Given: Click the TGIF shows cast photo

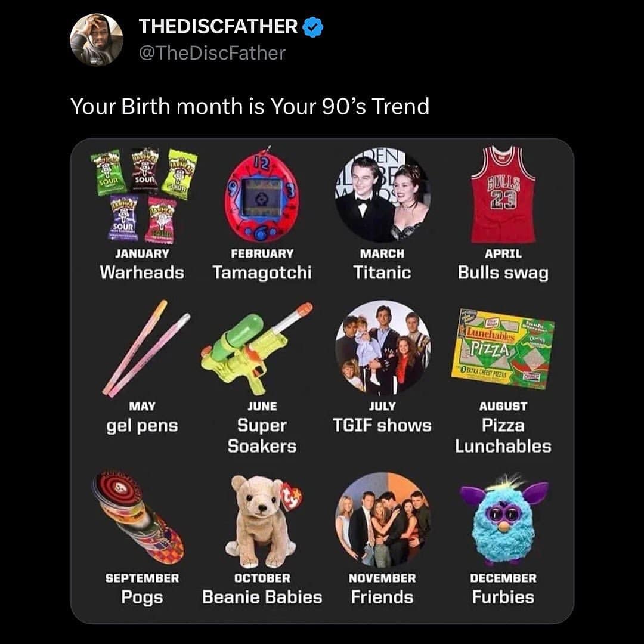Looking at the screenshot, I should 383,348.
